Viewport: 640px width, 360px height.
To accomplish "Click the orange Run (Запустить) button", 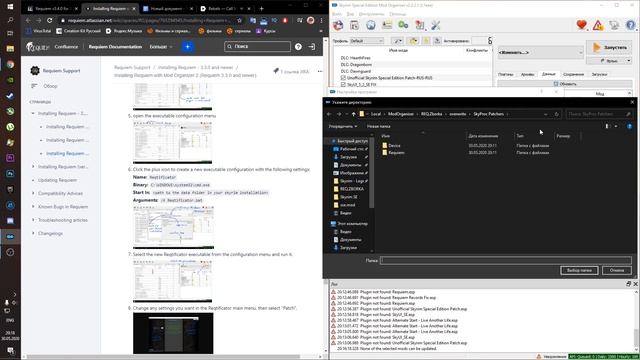I will [x=609, y=47].
